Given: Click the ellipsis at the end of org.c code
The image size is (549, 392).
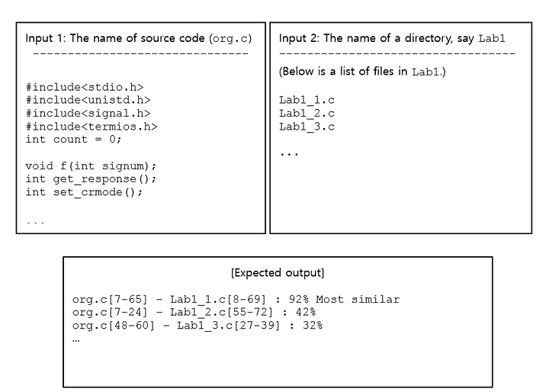Looking at the screenshot, I should [x=35, y=223].
